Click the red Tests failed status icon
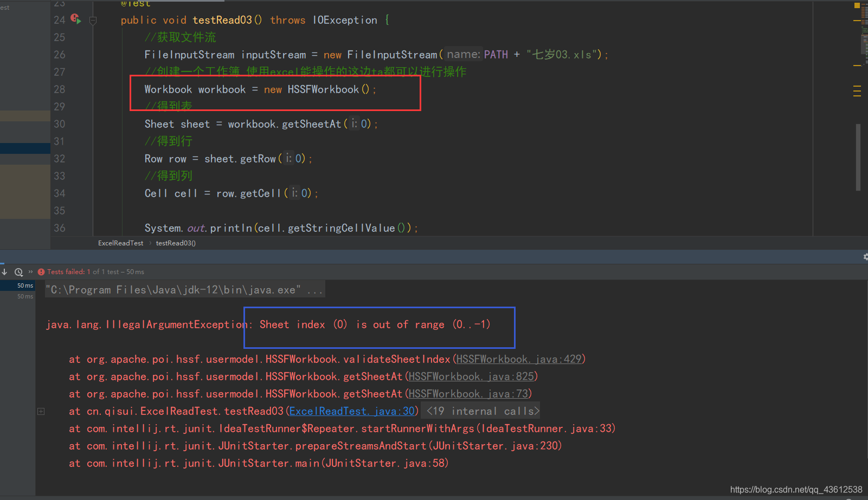The image size is (868, 500). pos(41,271)
